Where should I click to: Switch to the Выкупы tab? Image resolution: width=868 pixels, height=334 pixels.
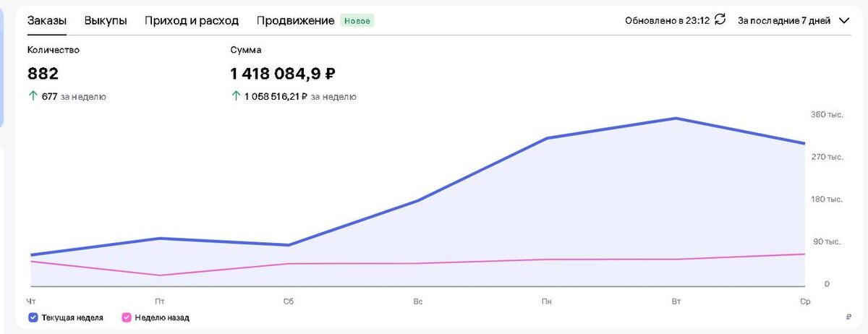pos(106,20)
